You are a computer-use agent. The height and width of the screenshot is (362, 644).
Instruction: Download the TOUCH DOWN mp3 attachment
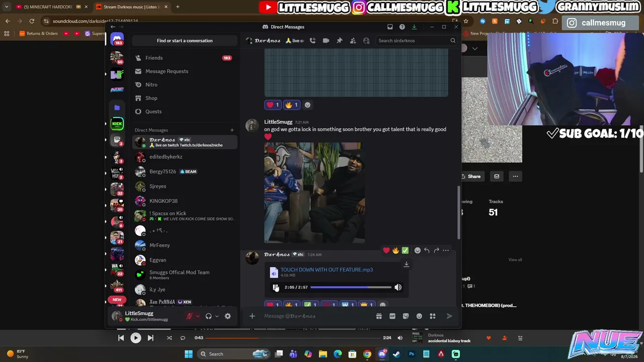click(406, 264)
